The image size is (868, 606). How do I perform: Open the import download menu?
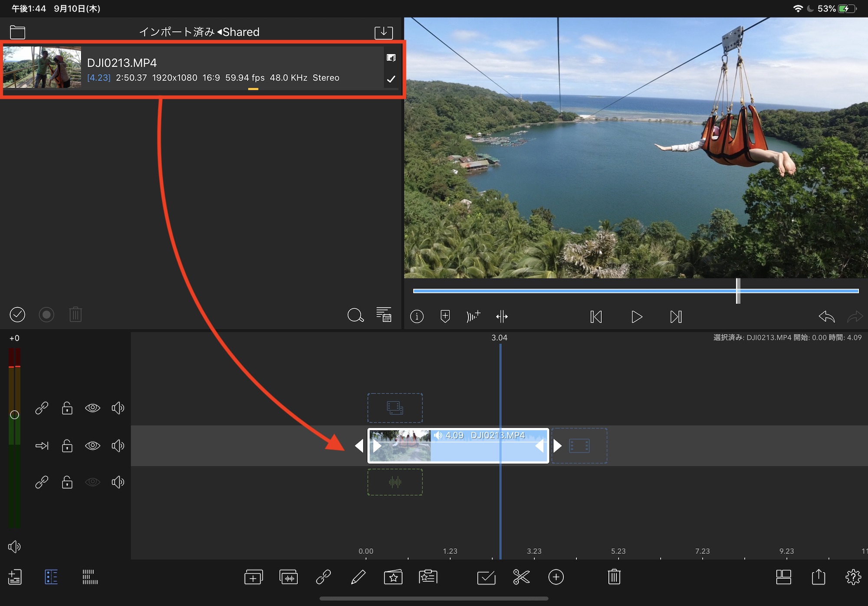click(x=384, y=33)
